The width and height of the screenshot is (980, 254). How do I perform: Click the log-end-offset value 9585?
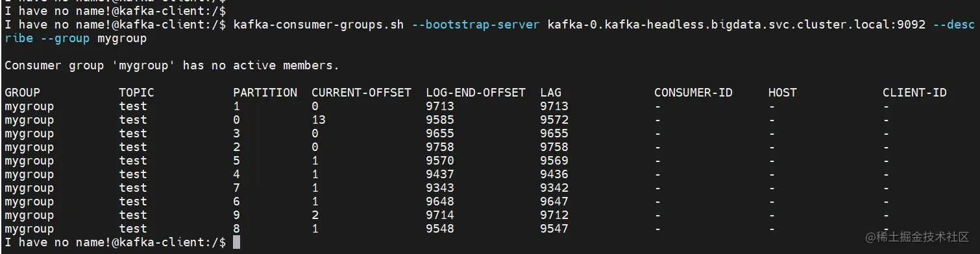click(x=440, y=120)
